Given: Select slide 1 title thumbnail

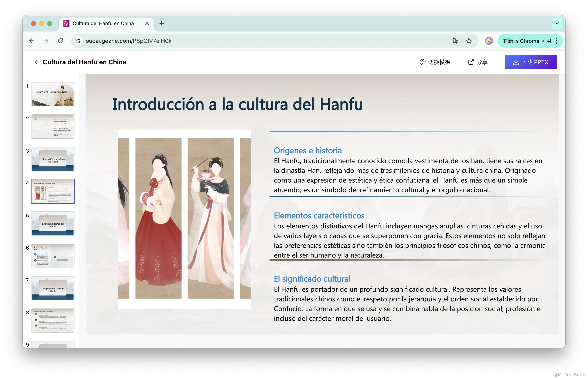Looking at the screenshot, I should point(53,94).
